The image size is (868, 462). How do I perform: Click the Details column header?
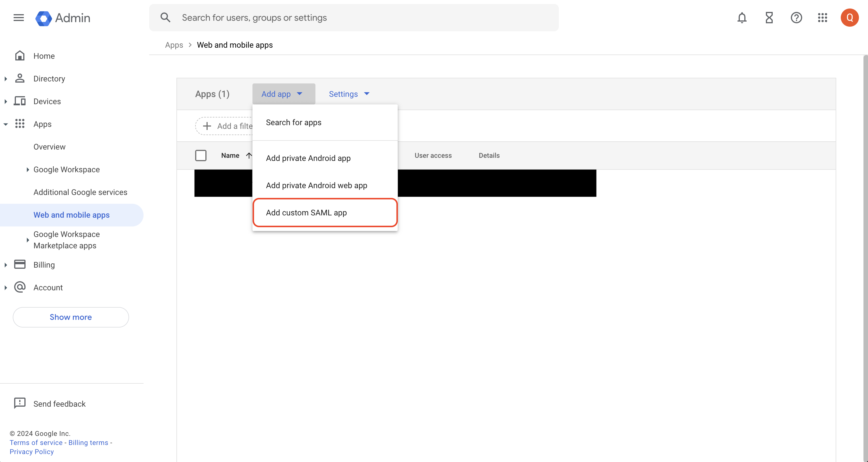click(x=489, y=155)
